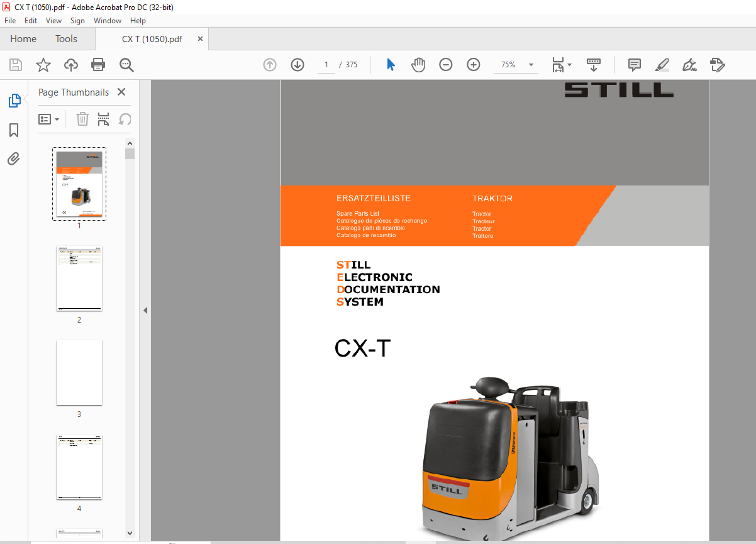Open the Attachments paperclip panel

14,158
